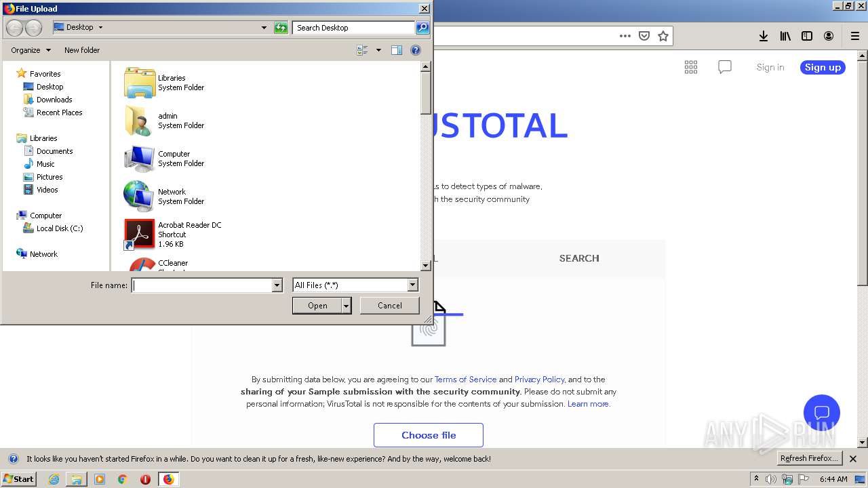The width and height of the screenshot is (868, 488).
Task: Click the Sign up button
Action: pyautogui.click(x=823, y=67)
